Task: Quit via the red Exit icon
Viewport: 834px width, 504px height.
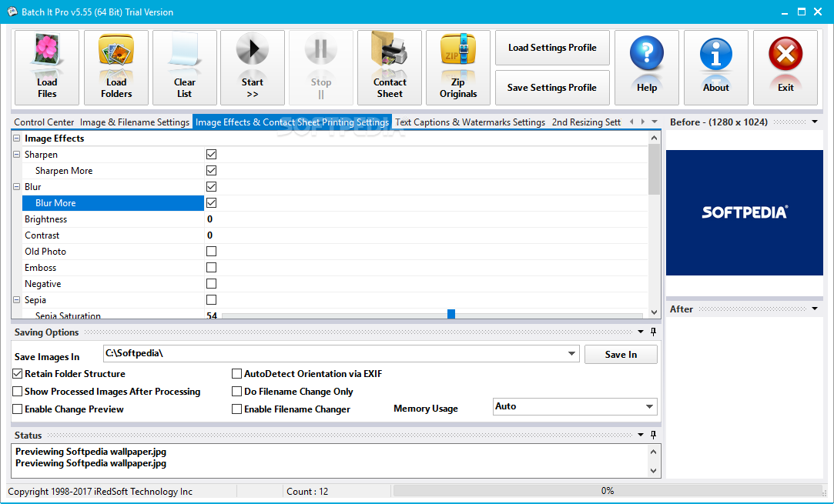Action: (785, 68)
